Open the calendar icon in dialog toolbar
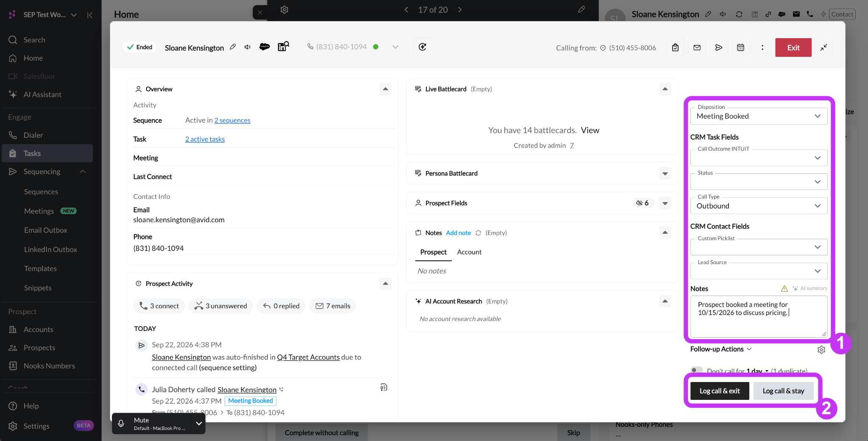868x441 pixels. click(x=740, y=47)
